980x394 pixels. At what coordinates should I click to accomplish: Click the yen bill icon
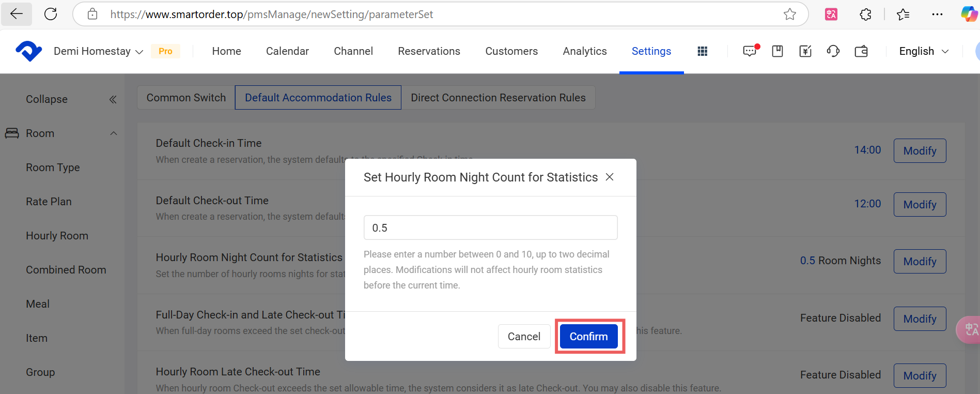coord(805,51)
